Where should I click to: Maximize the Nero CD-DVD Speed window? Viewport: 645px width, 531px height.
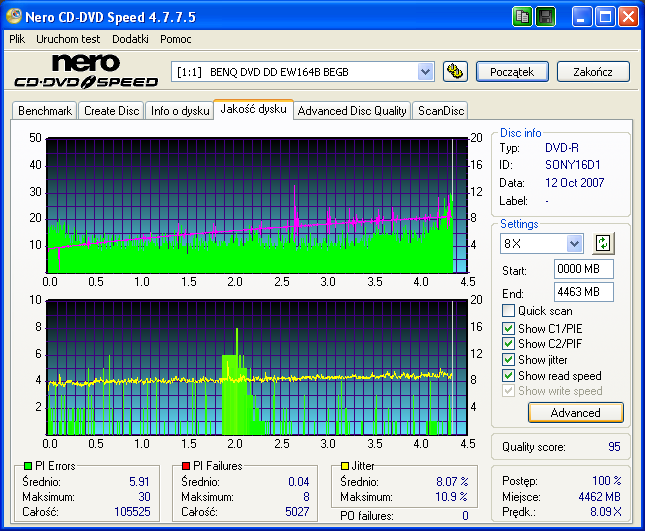click(605, 17)
